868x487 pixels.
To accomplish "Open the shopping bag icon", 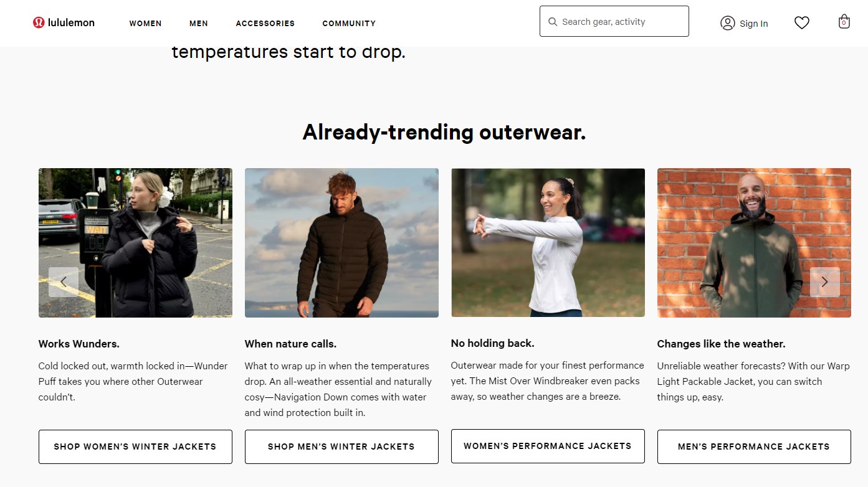I will click(x=844, y=22).
